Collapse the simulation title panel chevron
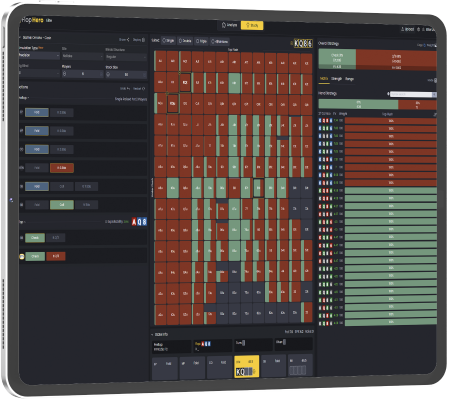This screenshot has width=473, height=399. click(20, 38)
